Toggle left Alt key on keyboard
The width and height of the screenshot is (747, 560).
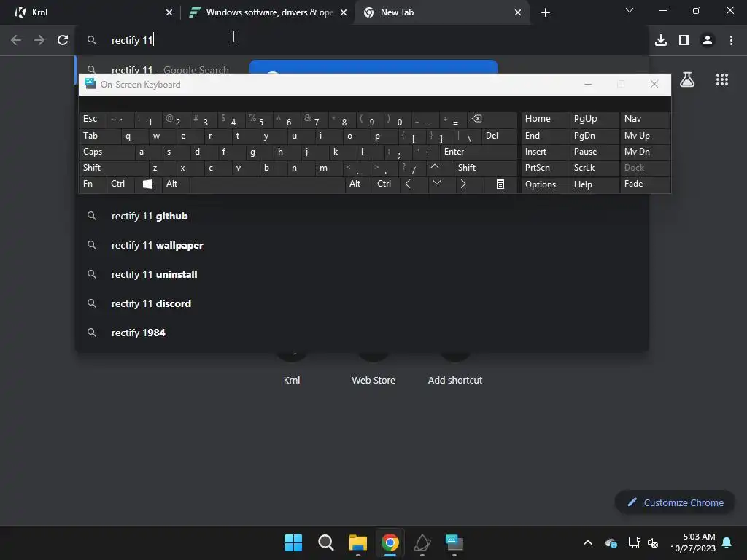click(x=175, y=184)
